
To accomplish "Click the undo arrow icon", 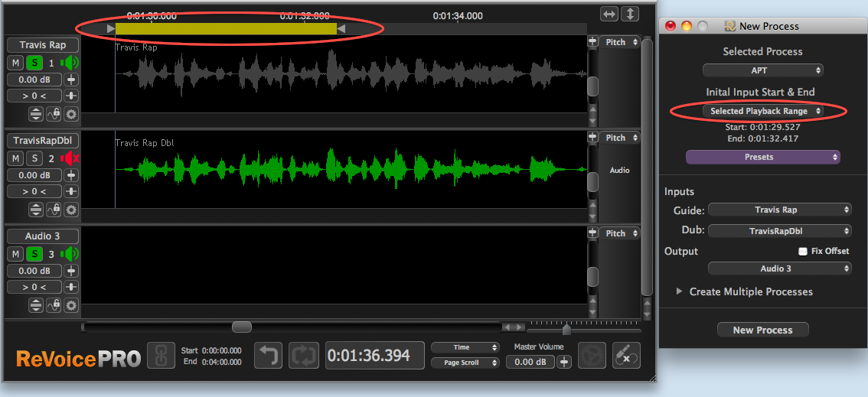I will coord(269,356).
